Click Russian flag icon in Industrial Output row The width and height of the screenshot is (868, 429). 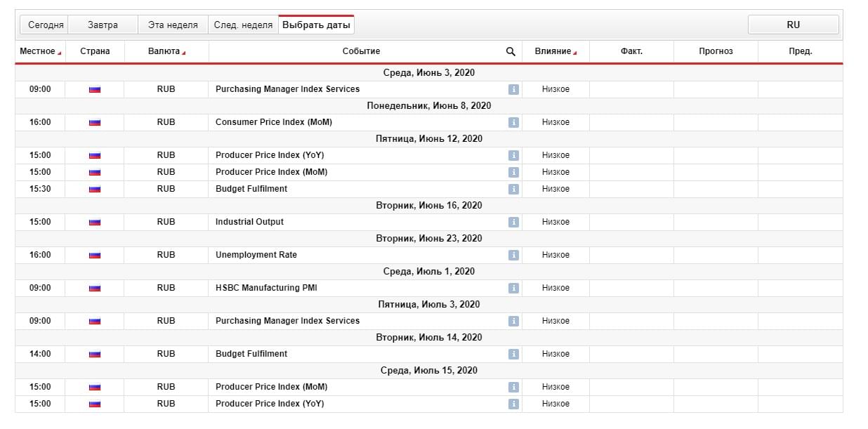[x=95, y=222]
